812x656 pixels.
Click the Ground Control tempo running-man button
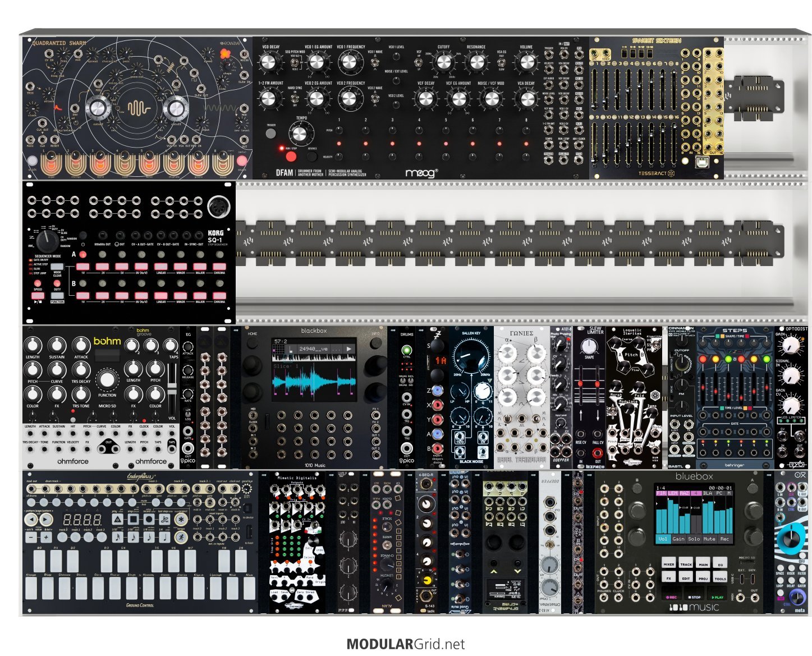coord(181,538)
